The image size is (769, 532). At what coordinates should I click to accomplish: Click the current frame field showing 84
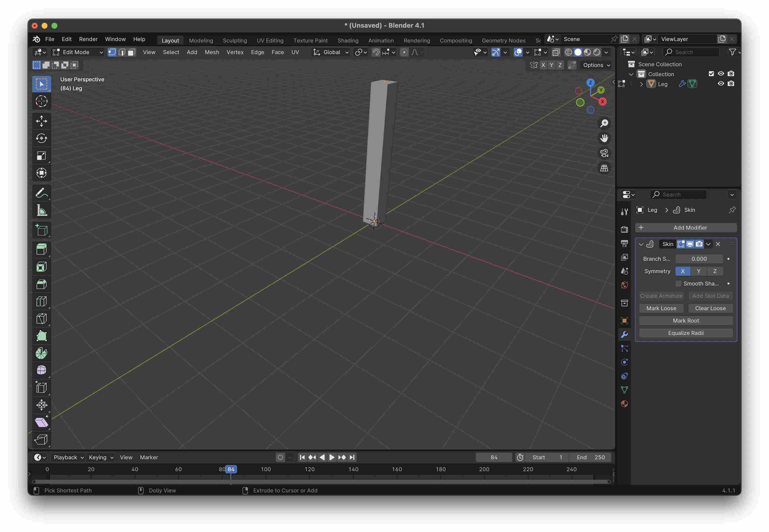click(494, 458)
